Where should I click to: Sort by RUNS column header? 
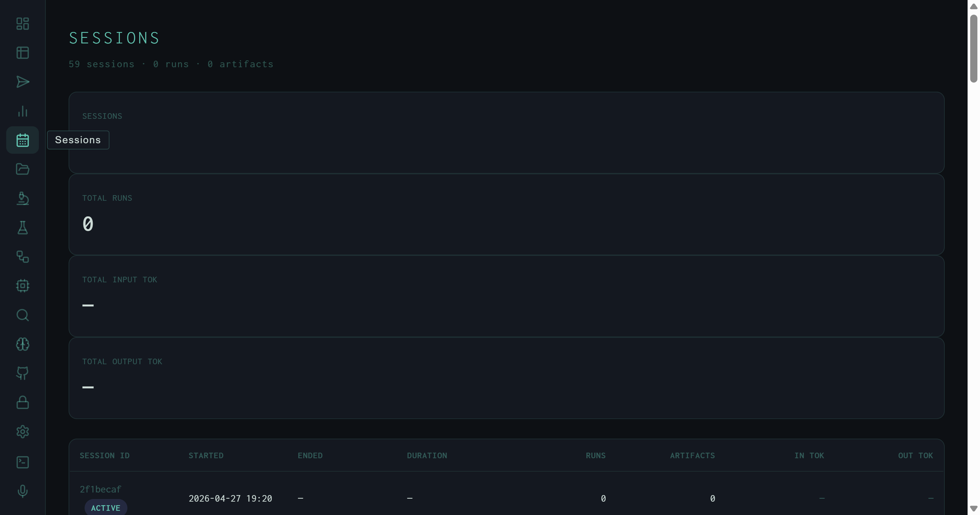tap(596, 455)
